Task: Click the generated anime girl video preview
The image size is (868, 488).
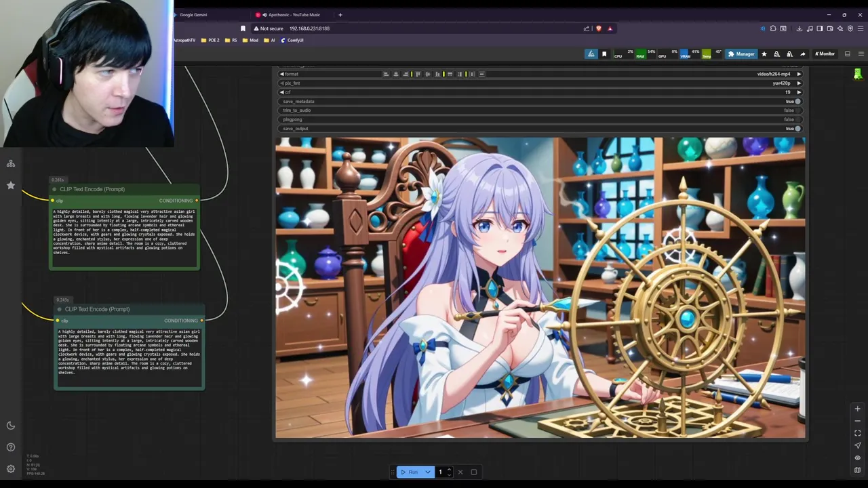Action: coord(540,288)
